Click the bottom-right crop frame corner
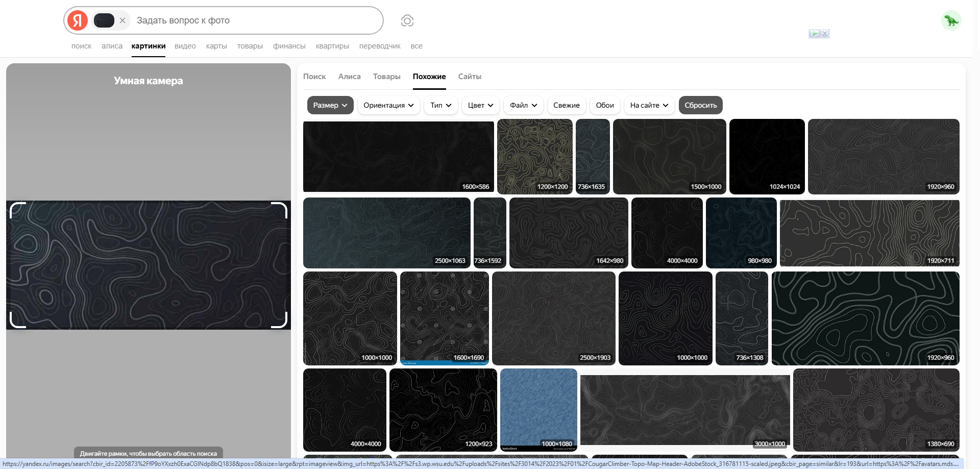The width and height of the screenshot is (980, 469). pyautogui.click(x=279, y=320)
